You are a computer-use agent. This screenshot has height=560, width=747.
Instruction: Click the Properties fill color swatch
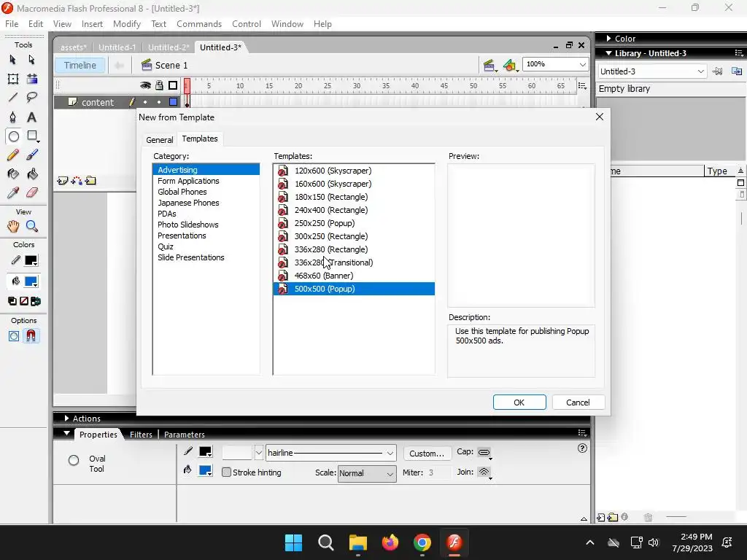205,470
